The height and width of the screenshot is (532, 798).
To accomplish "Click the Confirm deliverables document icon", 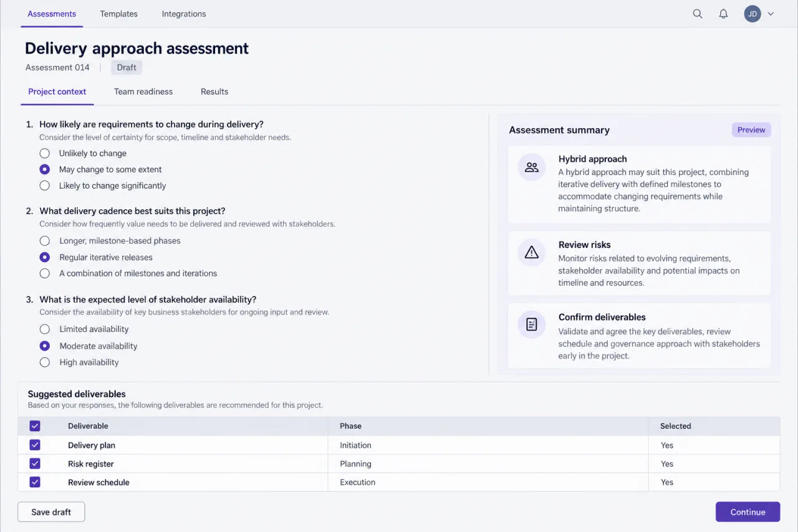I will pyautogui.click(x=532, y=325).
